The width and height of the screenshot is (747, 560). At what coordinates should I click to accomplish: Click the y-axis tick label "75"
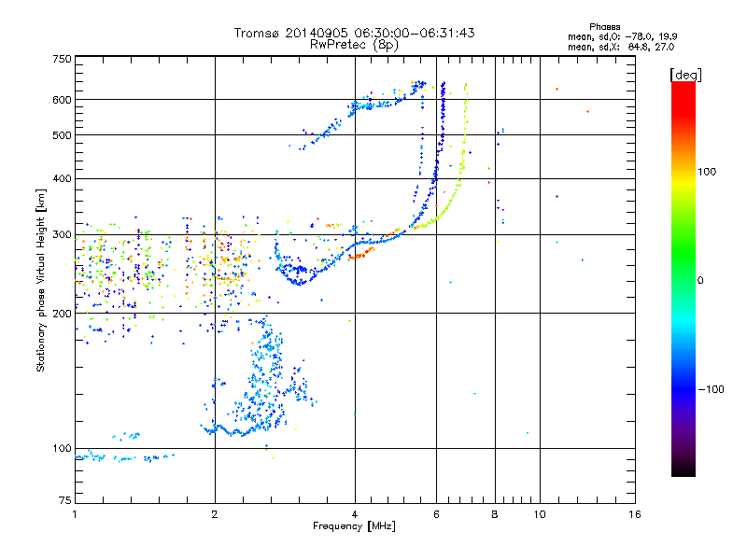pyautogui.click(x=65, y=500)
